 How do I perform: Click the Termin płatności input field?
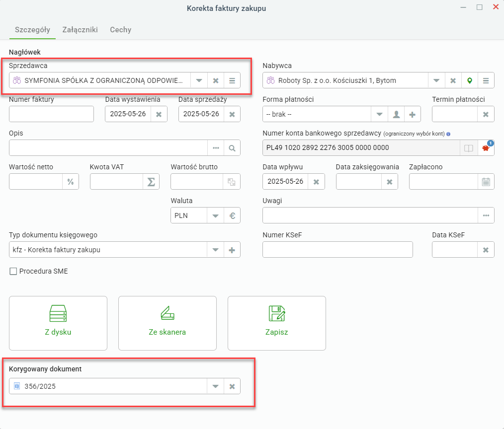[455, 114]
